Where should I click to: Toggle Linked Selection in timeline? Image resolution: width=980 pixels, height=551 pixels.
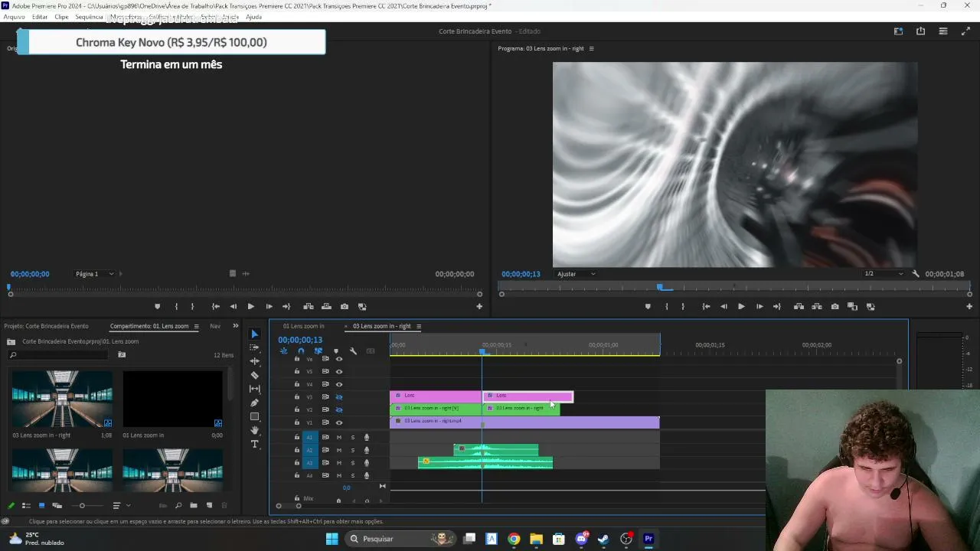coord(318,351)
